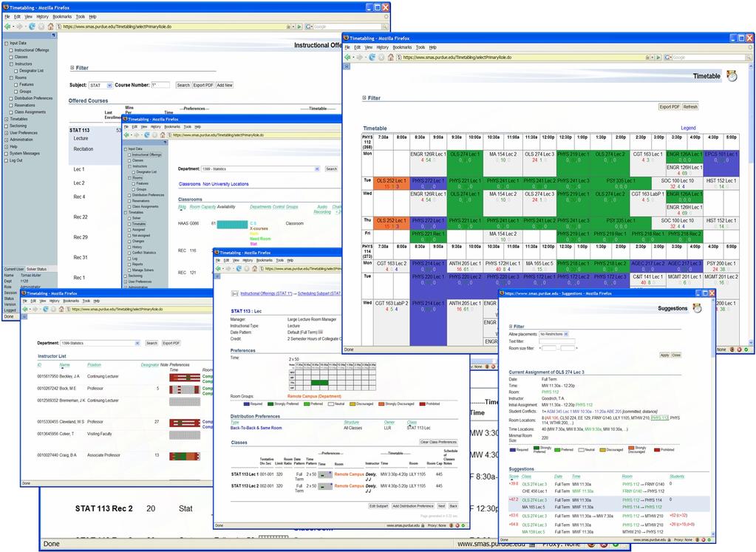Click Google search box in Timetable window
Image resolution: width=756 pixels, height=552 pixels.
point(709,58)
